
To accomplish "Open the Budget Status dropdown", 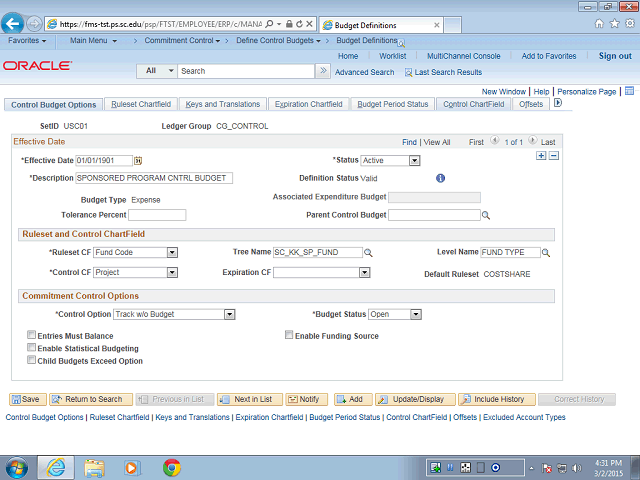I will click(416, 315).
